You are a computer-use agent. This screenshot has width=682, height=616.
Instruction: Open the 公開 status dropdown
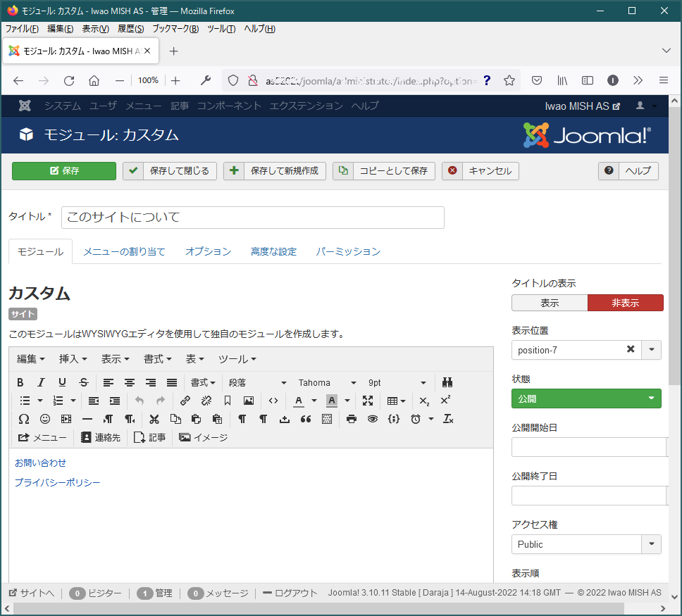pyautogui.click(x=586, y=398)
